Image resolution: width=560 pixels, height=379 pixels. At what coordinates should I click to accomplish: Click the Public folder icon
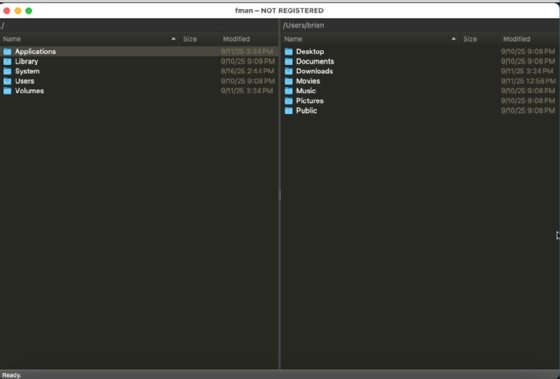289,110
